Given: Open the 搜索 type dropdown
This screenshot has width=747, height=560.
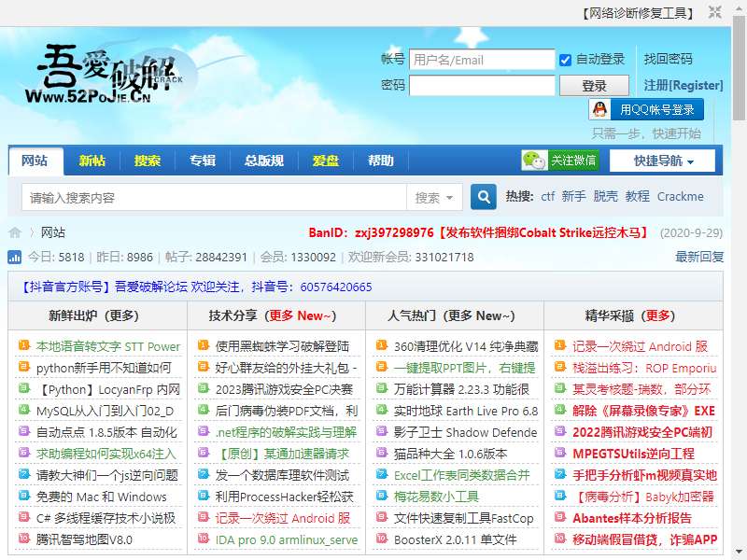Looking at the screenshot, I should 434,197.
